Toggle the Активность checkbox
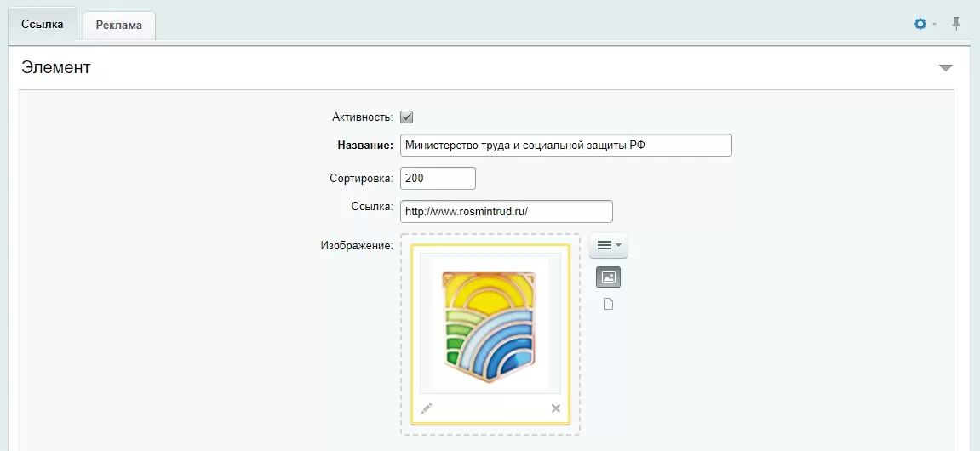This screenshot has width=980, height=451. pyautogui.click(x=407, y=117)
